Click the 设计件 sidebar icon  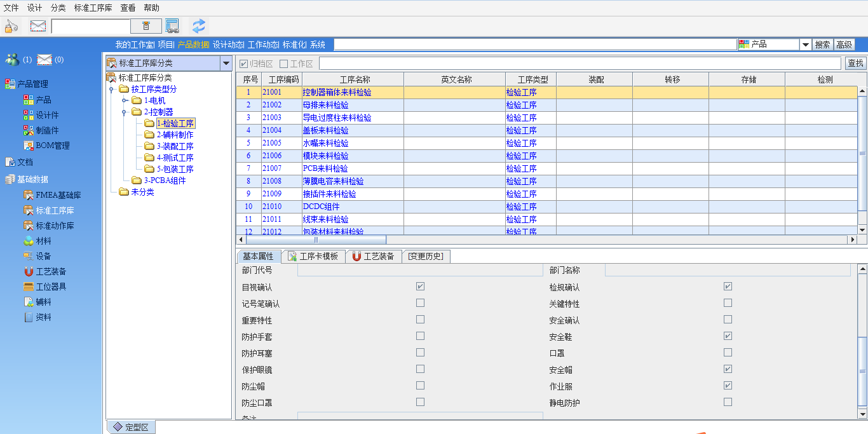click(29, 115)
